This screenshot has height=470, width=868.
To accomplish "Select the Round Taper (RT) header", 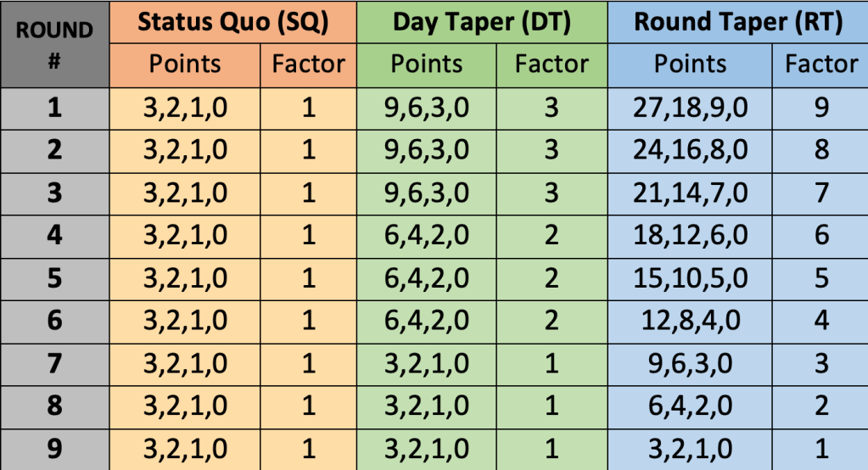I will 738,22.
